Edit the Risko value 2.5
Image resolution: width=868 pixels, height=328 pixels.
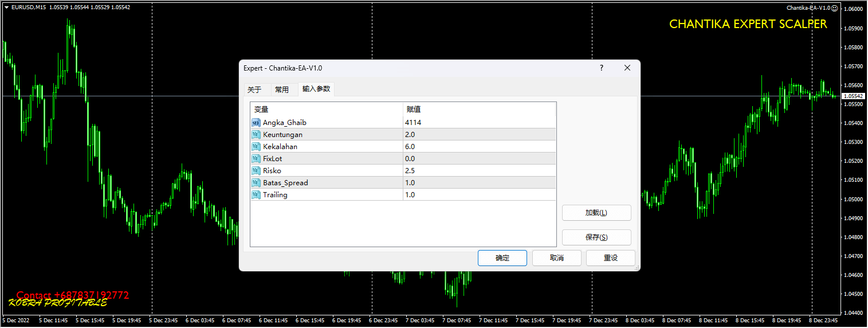478,171
